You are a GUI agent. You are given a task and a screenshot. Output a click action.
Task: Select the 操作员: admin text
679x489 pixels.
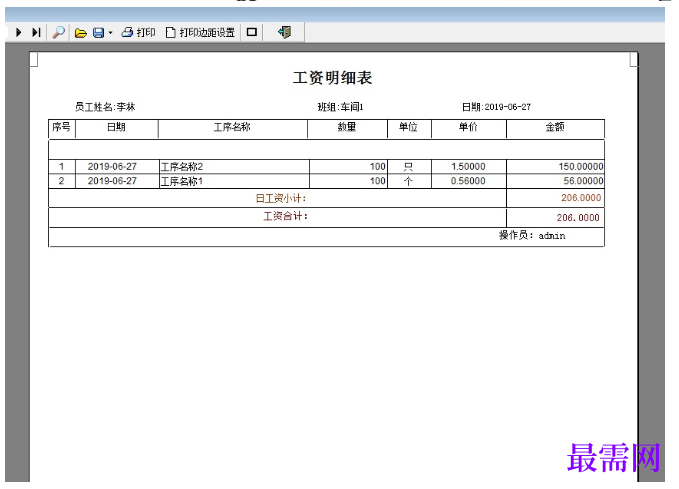[x=532, y=236]
